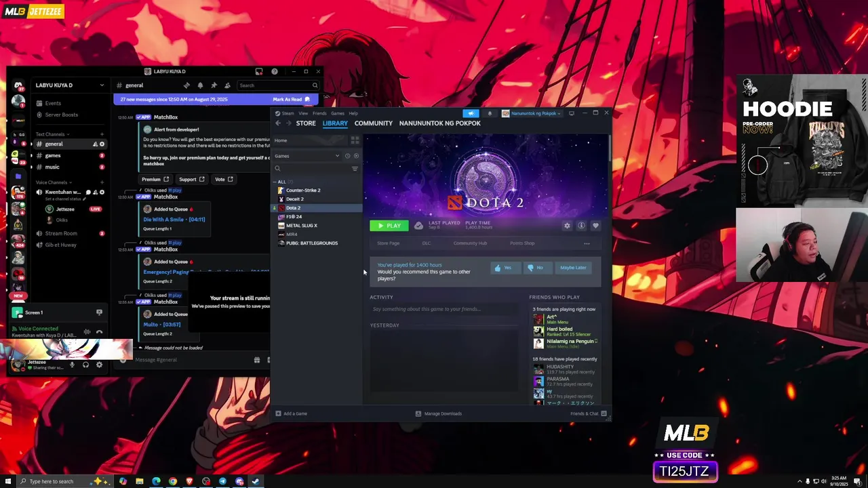Click Maybe Later on recommendation prompt
The image size is (868, 488).
coord(573,268)
